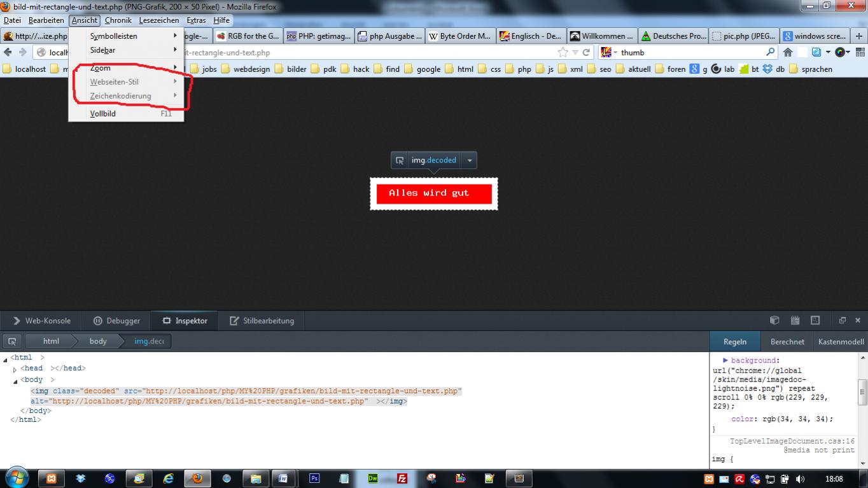Screen dimensions: 868x488
Task: Open the img.decoded infobar dropdown arrow
Action: pos(470,161)
